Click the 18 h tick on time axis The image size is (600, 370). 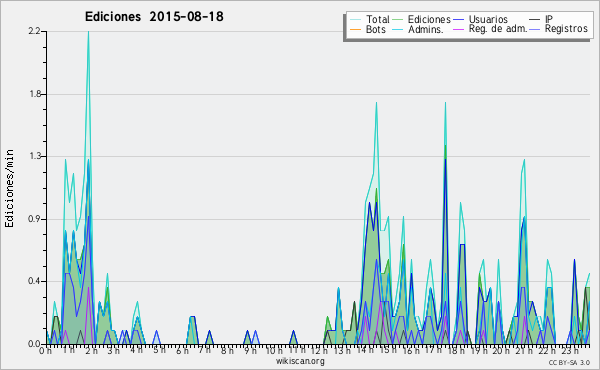[455, 350]
